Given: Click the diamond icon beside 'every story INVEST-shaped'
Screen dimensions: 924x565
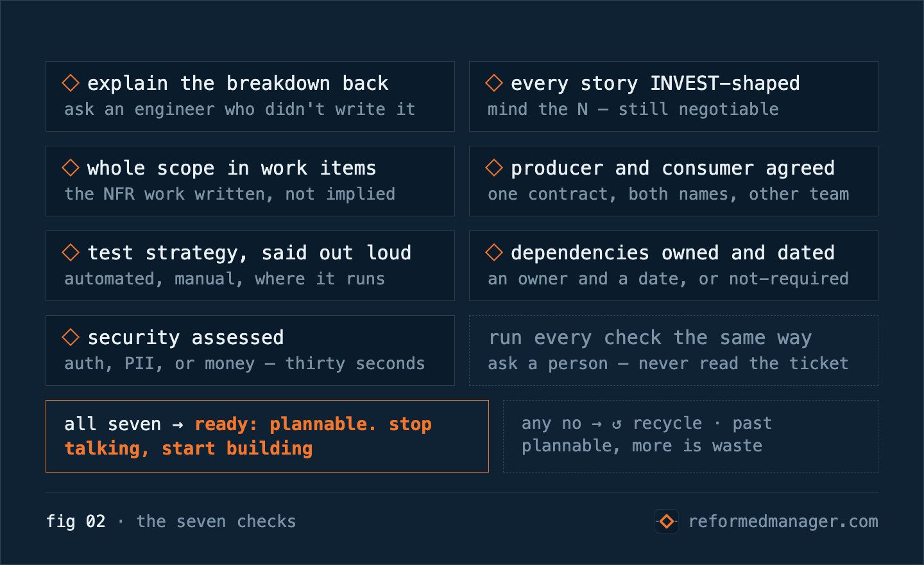Looking at the screenshot, I should pos(494,83).
